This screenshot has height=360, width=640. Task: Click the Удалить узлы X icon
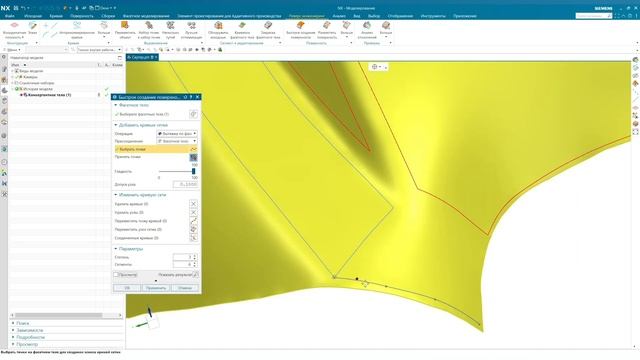coord(193,212)
